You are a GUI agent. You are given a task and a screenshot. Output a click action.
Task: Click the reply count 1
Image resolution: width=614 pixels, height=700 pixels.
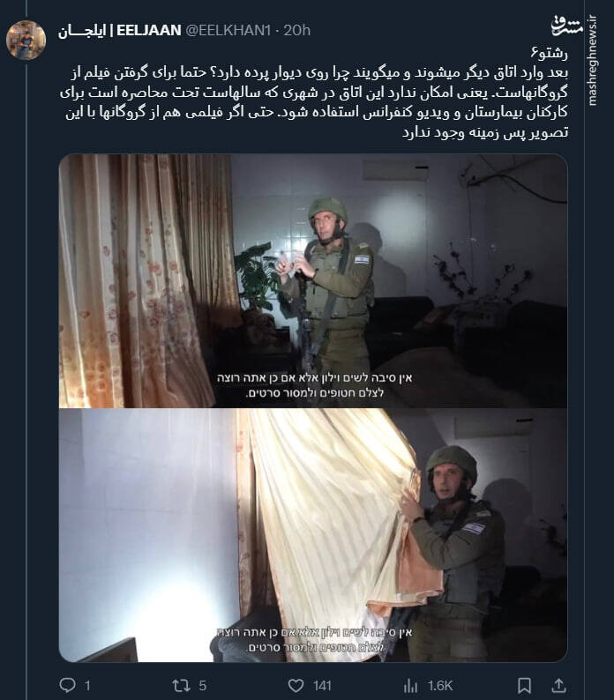pyautogui.click(x=87, y=685)
